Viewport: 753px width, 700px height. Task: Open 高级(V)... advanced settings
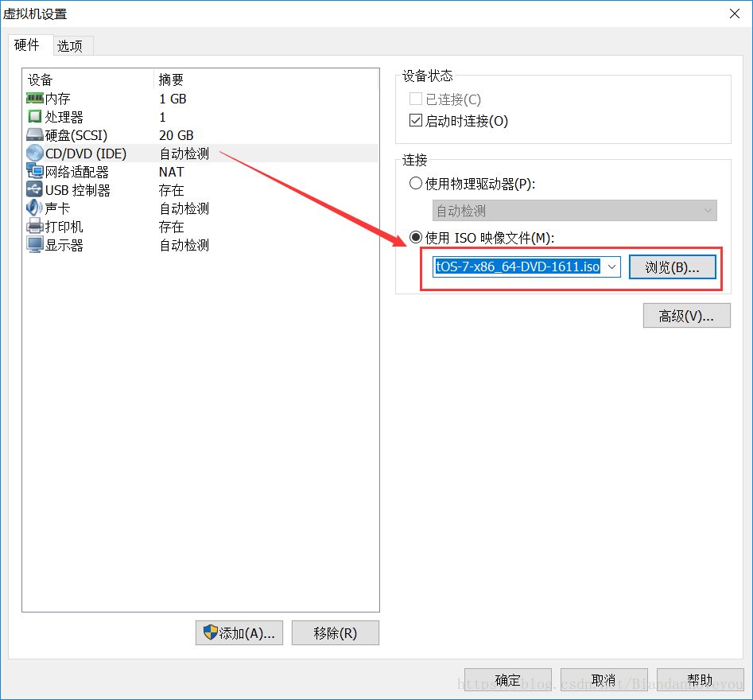(x=686, y=316)
